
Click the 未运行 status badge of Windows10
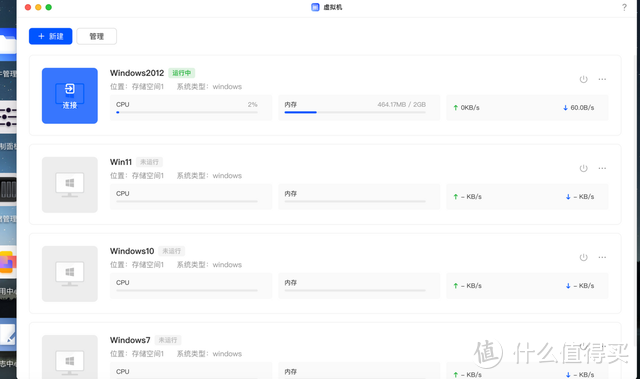click(171, 251)
